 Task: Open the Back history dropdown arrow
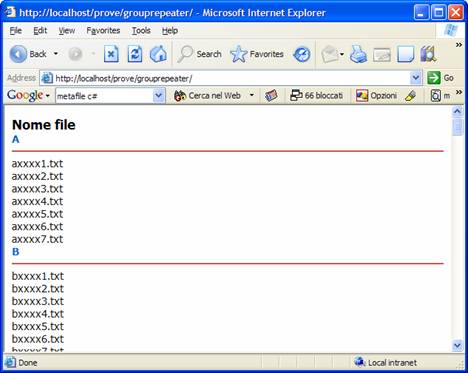tap(56, 54)
